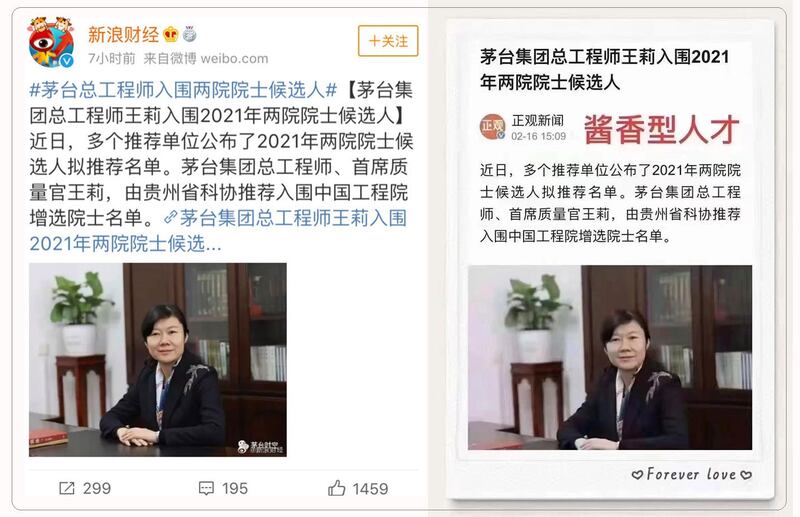
Task: Click the gold crown membership badge
Action: point(170,35)
